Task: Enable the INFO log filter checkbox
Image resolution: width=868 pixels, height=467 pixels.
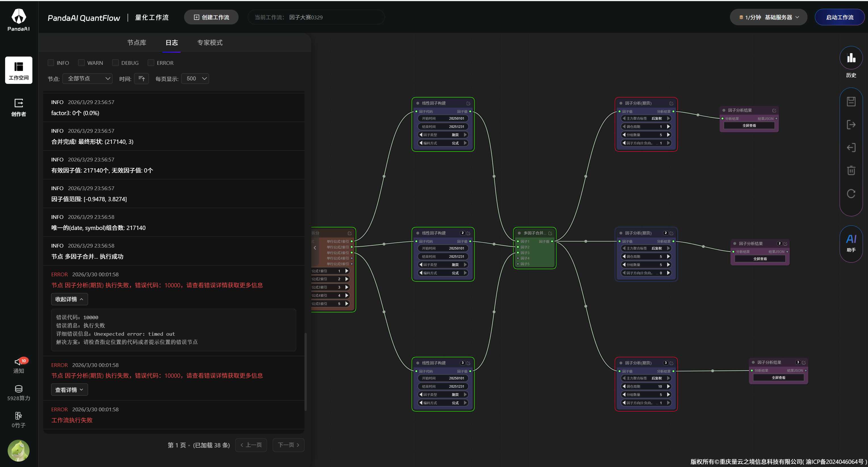Action: pyautogui.click(x=51, y=63)
